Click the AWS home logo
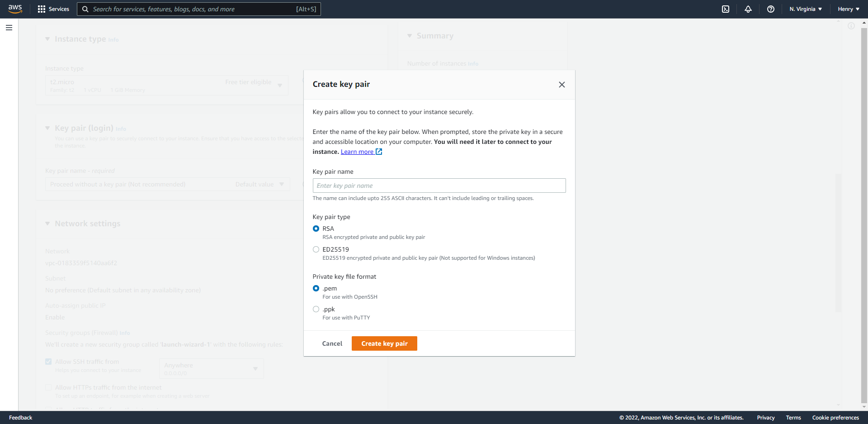Screen dimensions: 868x424 (15, 9)
